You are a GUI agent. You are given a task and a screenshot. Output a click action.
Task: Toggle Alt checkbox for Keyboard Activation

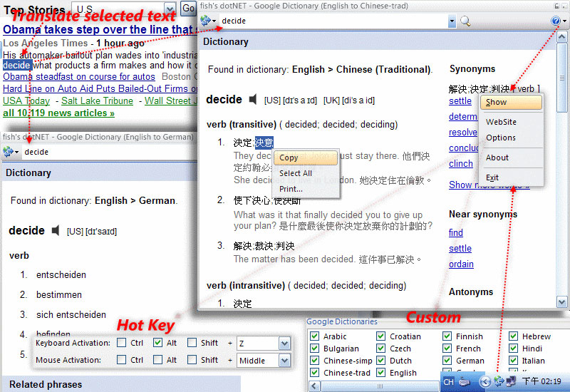tap(157, 343)
